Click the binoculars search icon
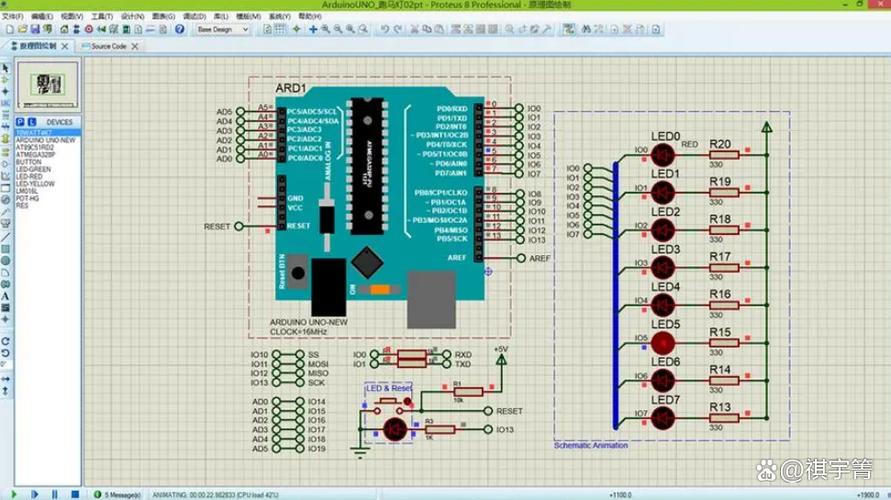The image size is (891, 500). coord(586,29)
